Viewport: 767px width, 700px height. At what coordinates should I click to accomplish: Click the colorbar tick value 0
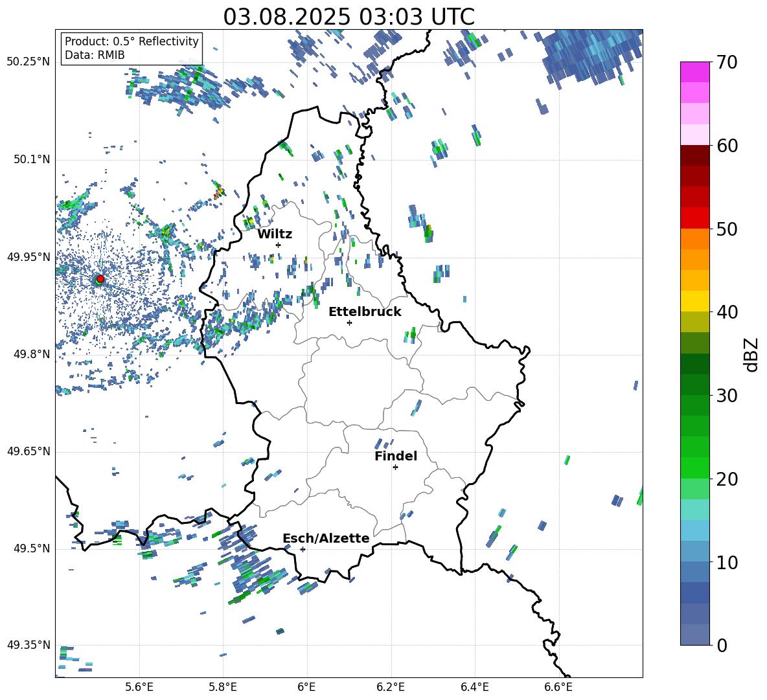(x=722, y=645)
